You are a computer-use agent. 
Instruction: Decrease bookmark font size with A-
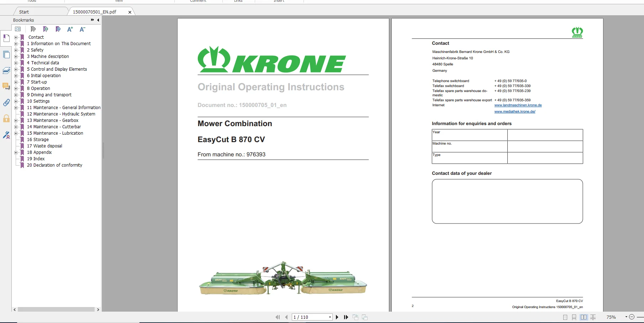tap(82, 29)
